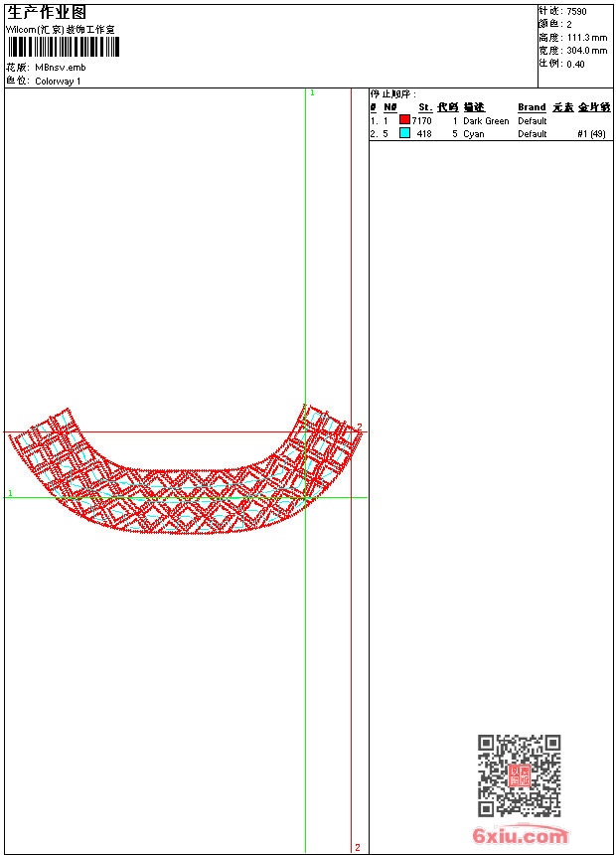
Task: Click the red seal inside QR code
Action: click(x=519, y=775)
